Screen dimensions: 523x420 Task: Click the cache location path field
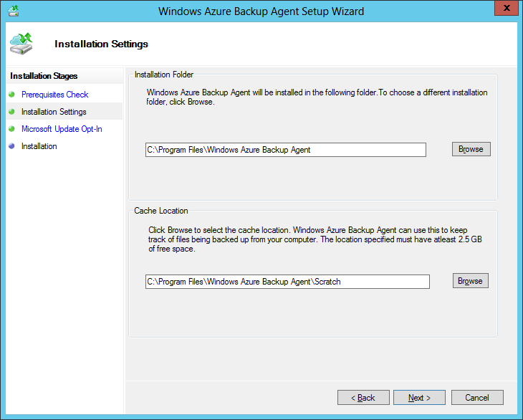pos(287,282)
